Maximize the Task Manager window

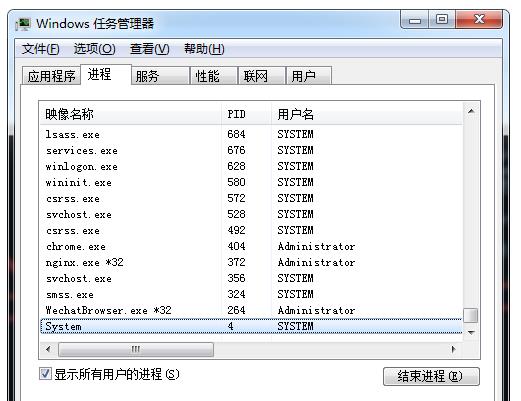pyautogui.click(x=442, y=19)
